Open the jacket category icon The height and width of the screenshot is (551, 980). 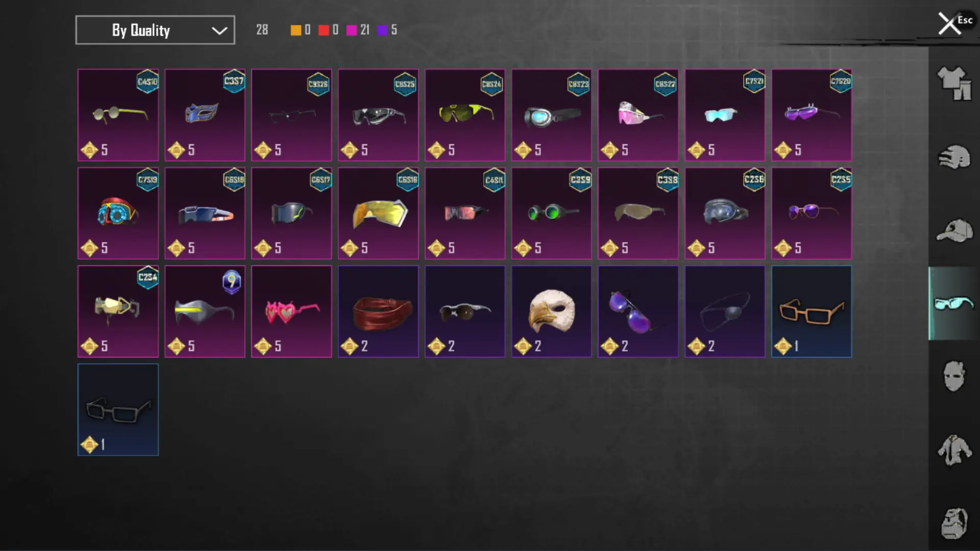coord(954,450)
